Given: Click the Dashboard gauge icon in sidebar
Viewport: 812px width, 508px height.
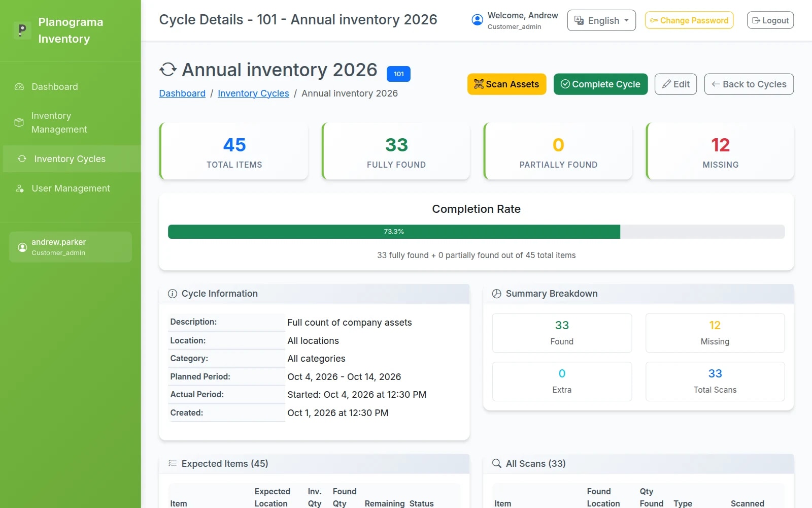Looking at the screenshot, I should 19,87.
